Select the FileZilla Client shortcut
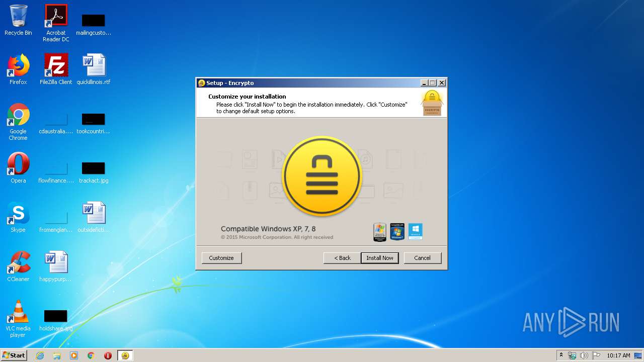644x362 pixels. [x=56, y=69]
